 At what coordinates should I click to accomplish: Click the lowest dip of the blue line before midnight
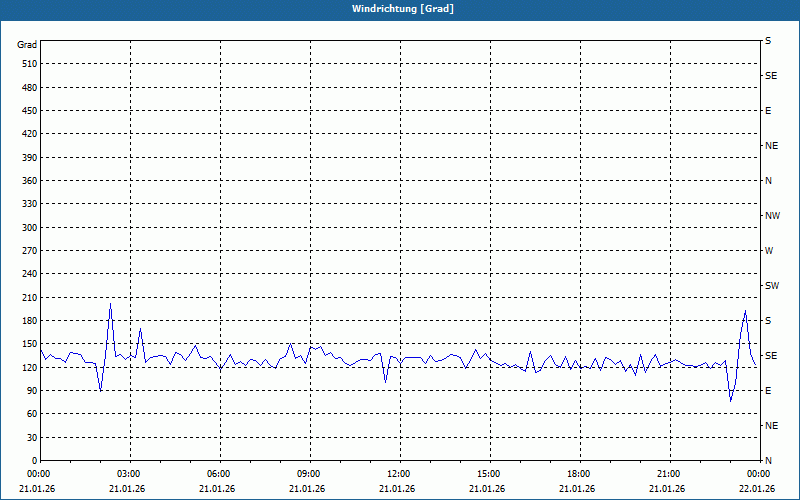click(731, 401)
